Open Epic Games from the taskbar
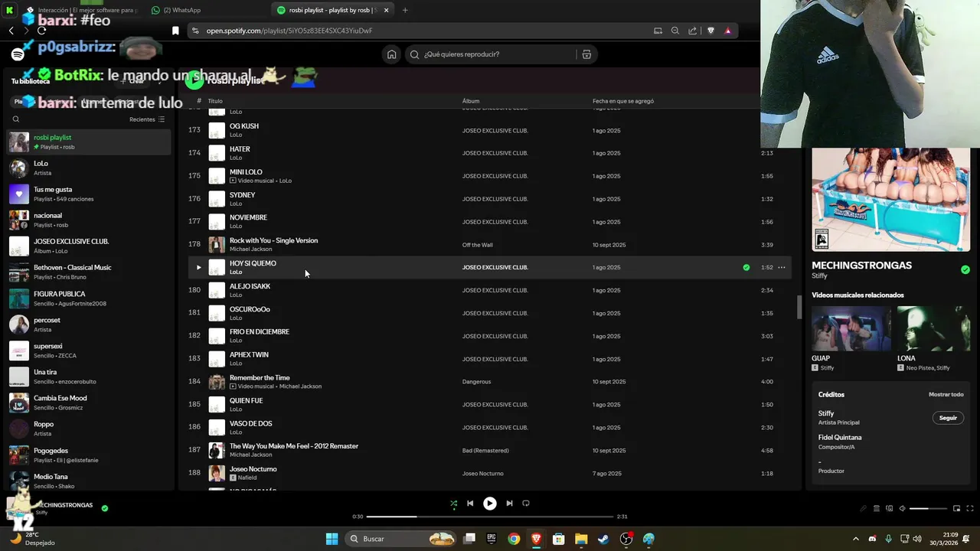The height and width of the screenshot is (551, 980). click(492, 539)
